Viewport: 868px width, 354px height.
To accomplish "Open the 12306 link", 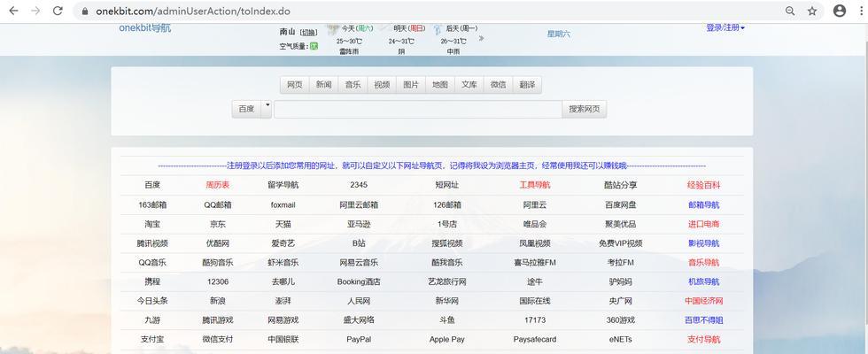I will pos(218,281).
